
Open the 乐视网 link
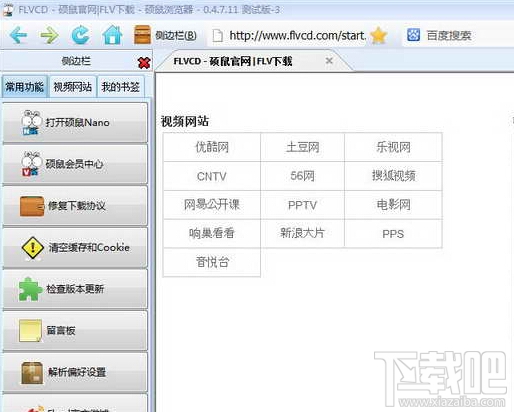pos(393,147)
